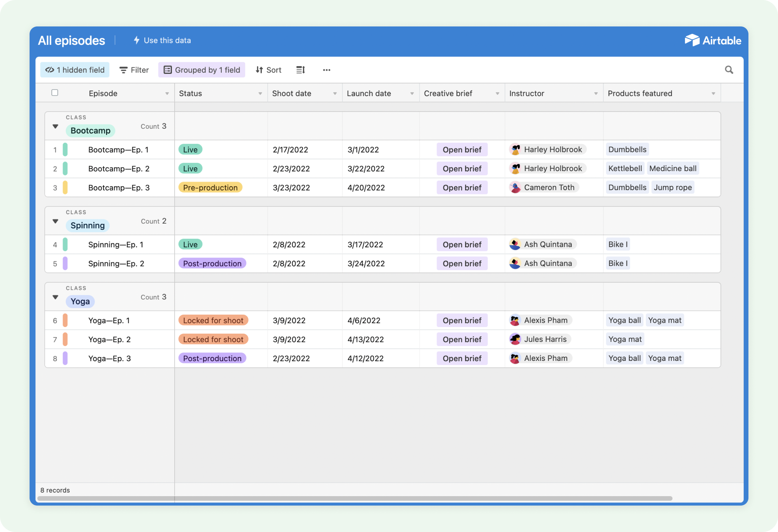Screen dimensions: 778x532
Task: Toggle the select-all checkbox in header
Action: 55,93
